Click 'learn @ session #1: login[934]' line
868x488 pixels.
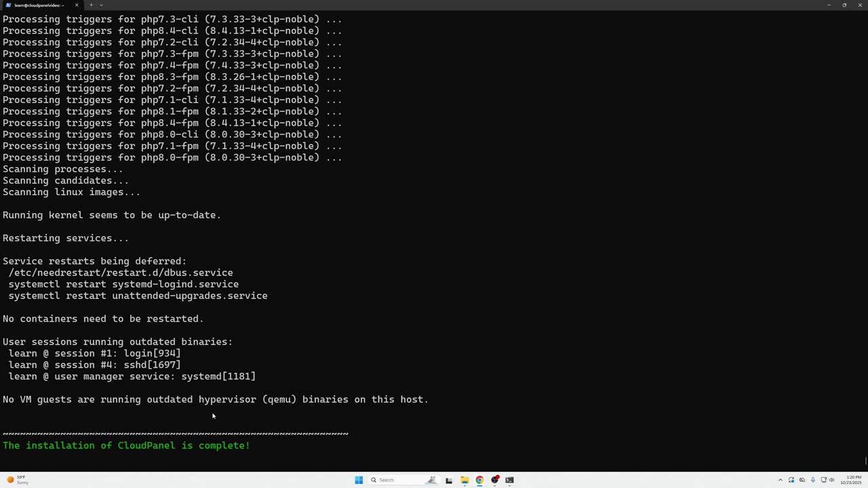(94, 353)
